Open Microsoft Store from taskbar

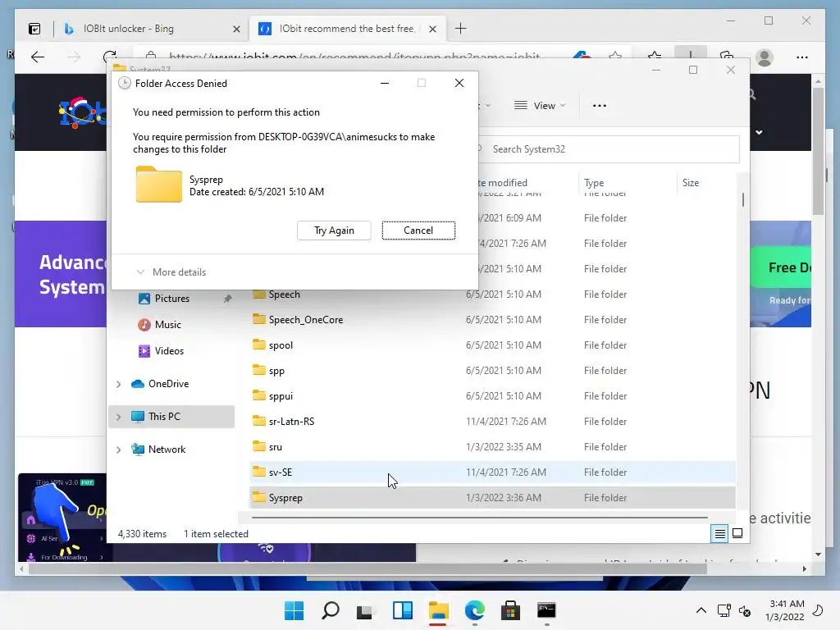click(510, 610)
